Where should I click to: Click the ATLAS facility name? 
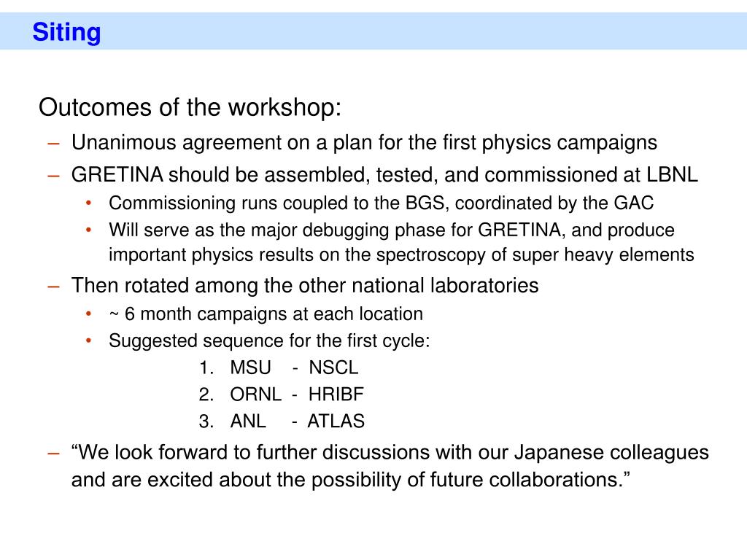click(x=336, y=421)
